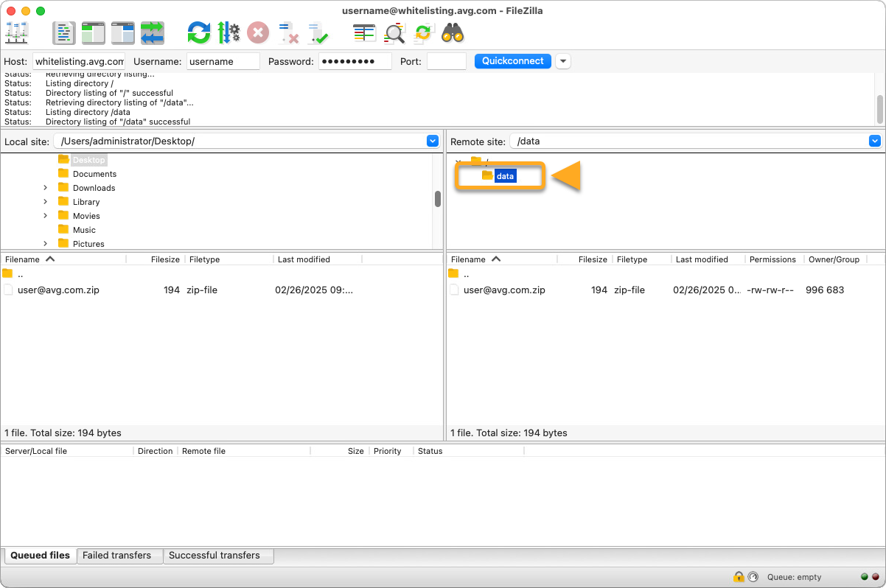Toggle transfer queue display icon
Screen dimensions: 886x588
[x=153, y=33]
